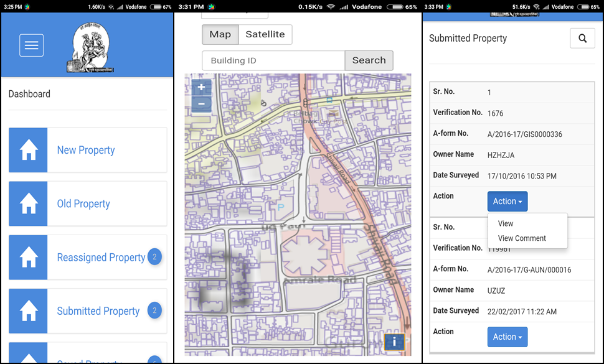Viewport: 604px width, 364px height.
Task: Open the Submitted Property link
Action: (x=98, y=311)
